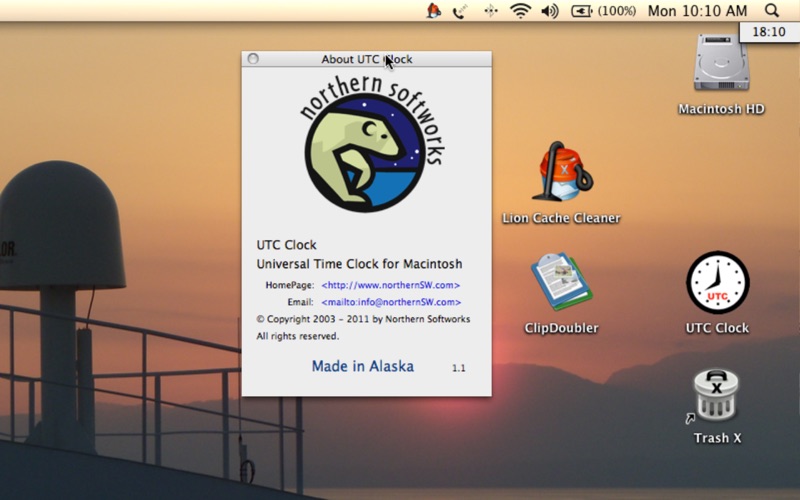Screen dimensions: 800x500
Task: Click the Trash X label text
Action: pos(717,438)
